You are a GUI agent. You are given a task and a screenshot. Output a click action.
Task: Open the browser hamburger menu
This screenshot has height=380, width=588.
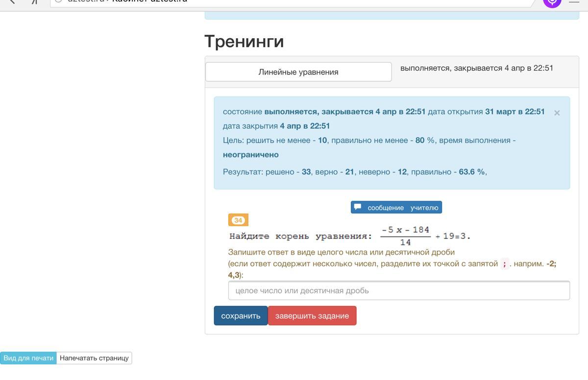pyautogui.click(x=574, y=1)
